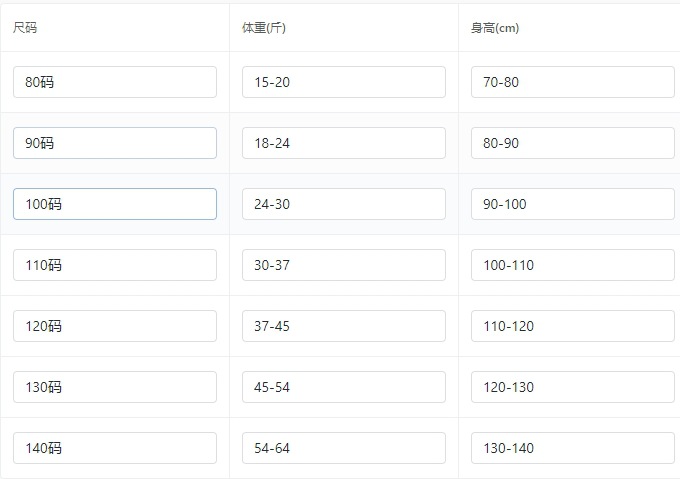Focus the 140码 size field

pyautogui.click(x=115, y=448)
